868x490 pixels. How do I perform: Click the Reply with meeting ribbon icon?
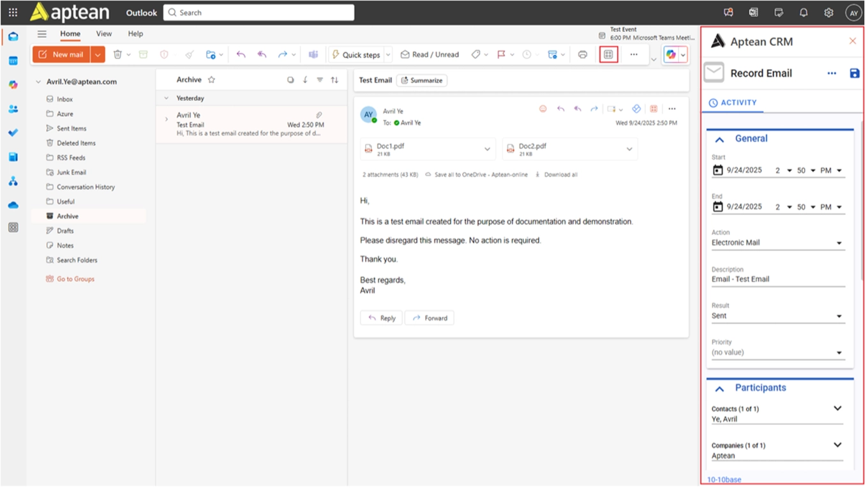pos(313,54)
